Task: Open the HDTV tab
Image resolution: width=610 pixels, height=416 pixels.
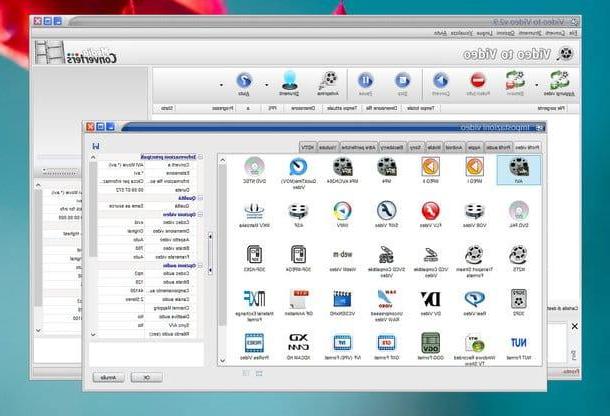Action: point(308,147)
